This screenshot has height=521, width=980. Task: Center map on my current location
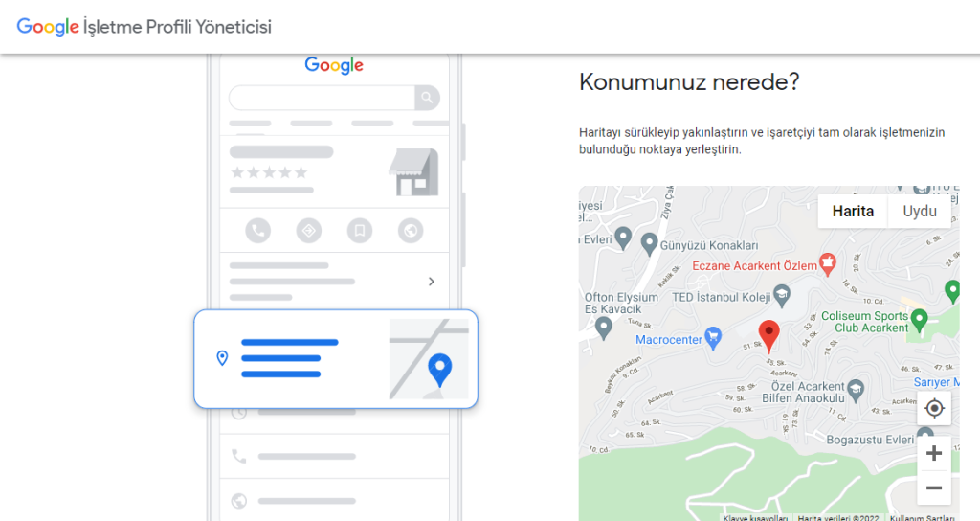[x=934, y=408]
